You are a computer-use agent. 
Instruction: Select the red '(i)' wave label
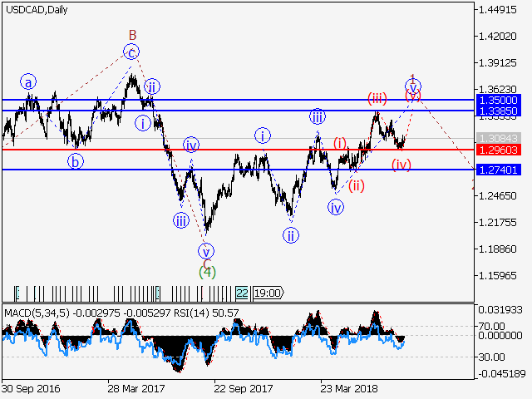(340, 142)
